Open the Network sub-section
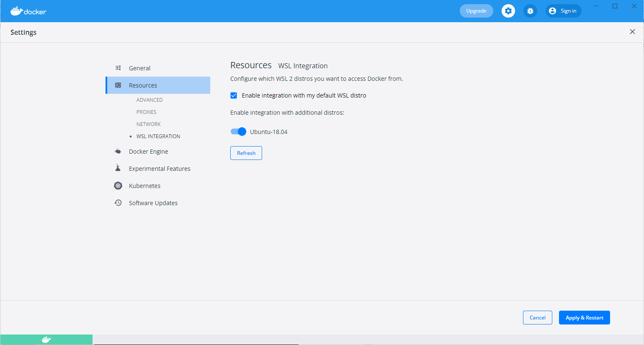The width and height of the screenshot is (644, 345). [x=149, y=124]
